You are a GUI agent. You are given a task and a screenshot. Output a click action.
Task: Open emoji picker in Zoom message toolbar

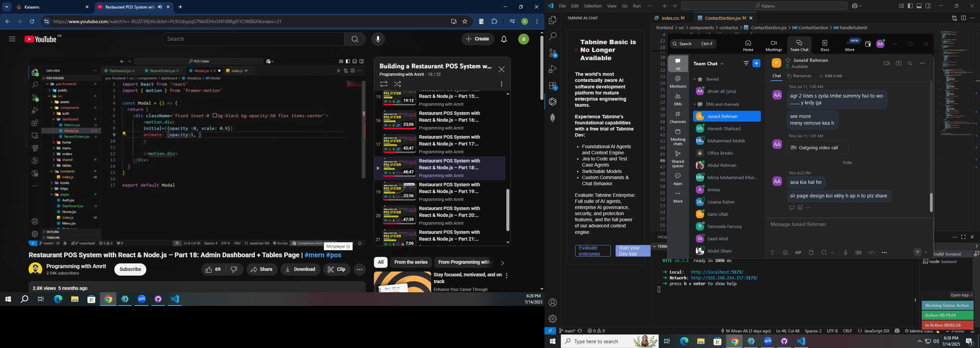click(x=785, y=253)
